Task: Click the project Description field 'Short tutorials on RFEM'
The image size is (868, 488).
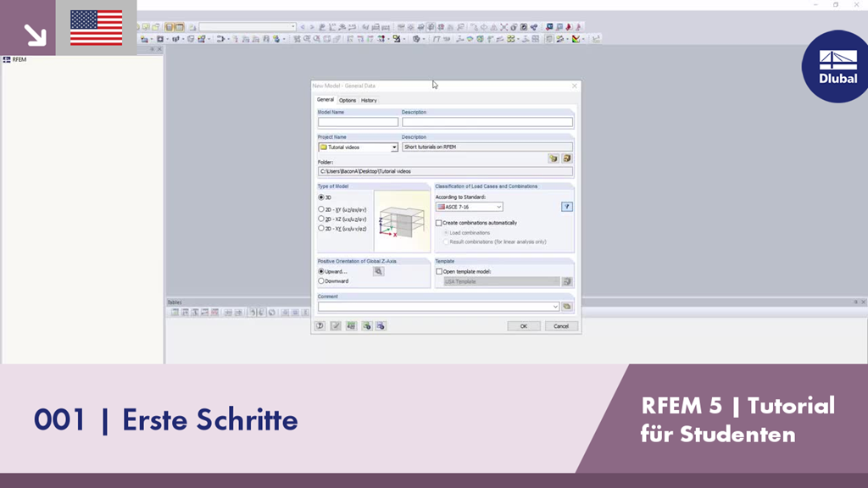Action: tap(487, 147)
